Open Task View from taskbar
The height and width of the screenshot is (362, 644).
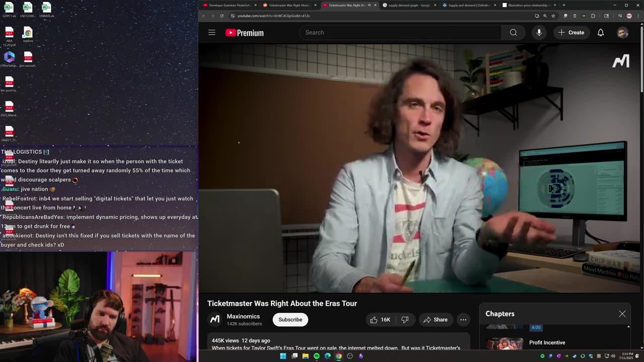click(x=294, y=356)
